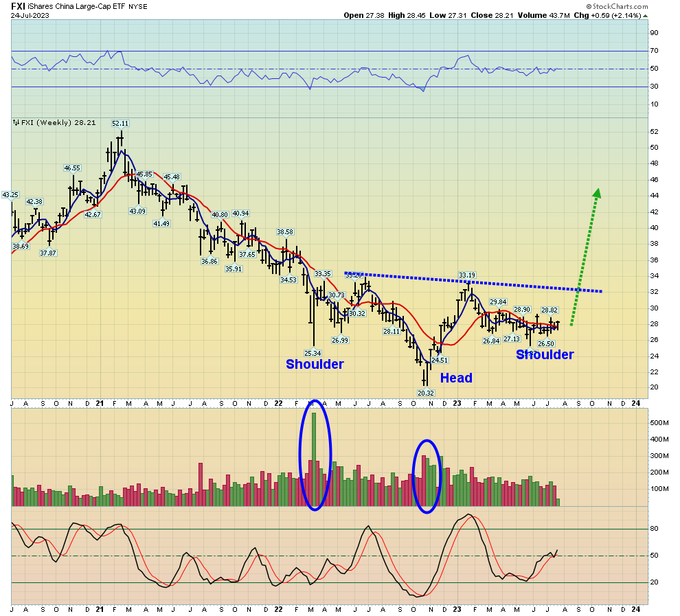
Task: Click the 'Head' pattern label
Action: coord(456,378)
